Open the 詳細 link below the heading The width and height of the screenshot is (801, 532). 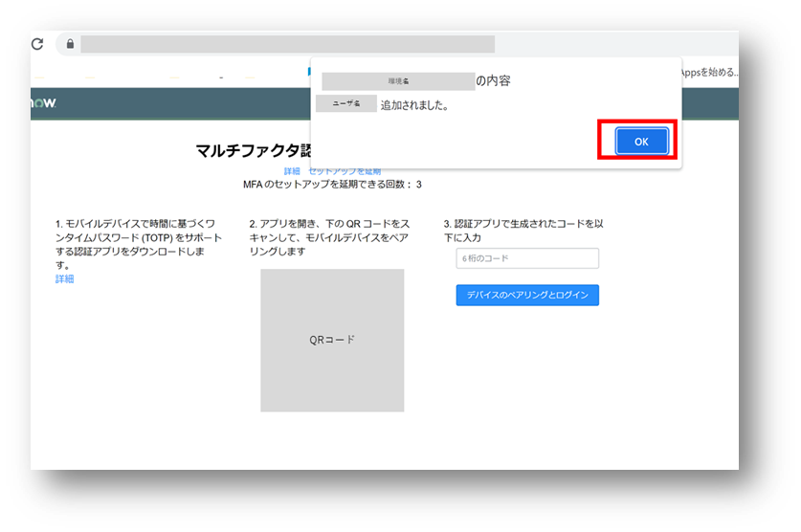pyautogui.click(x=292, y=171)
